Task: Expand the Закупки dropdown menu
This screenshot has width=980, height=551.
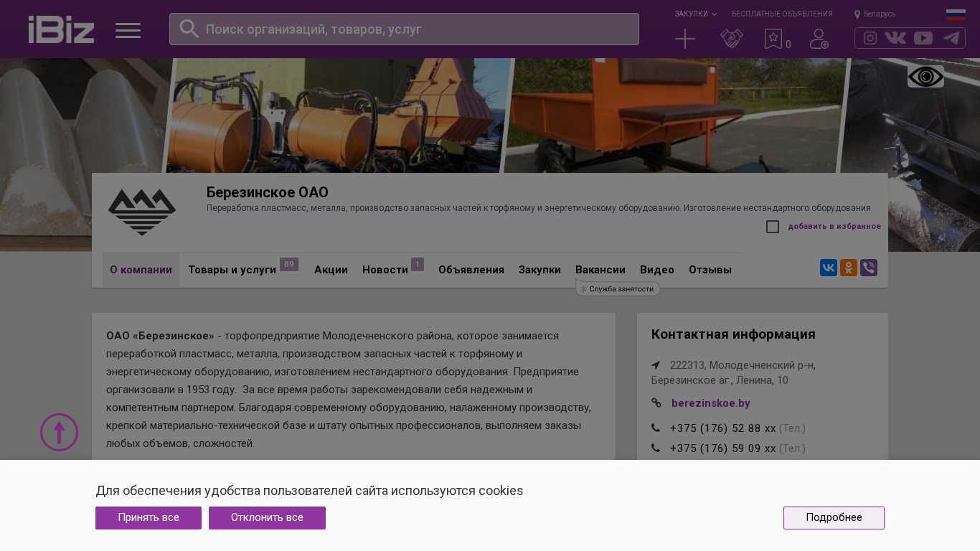Action: click(x=695, y=14)
